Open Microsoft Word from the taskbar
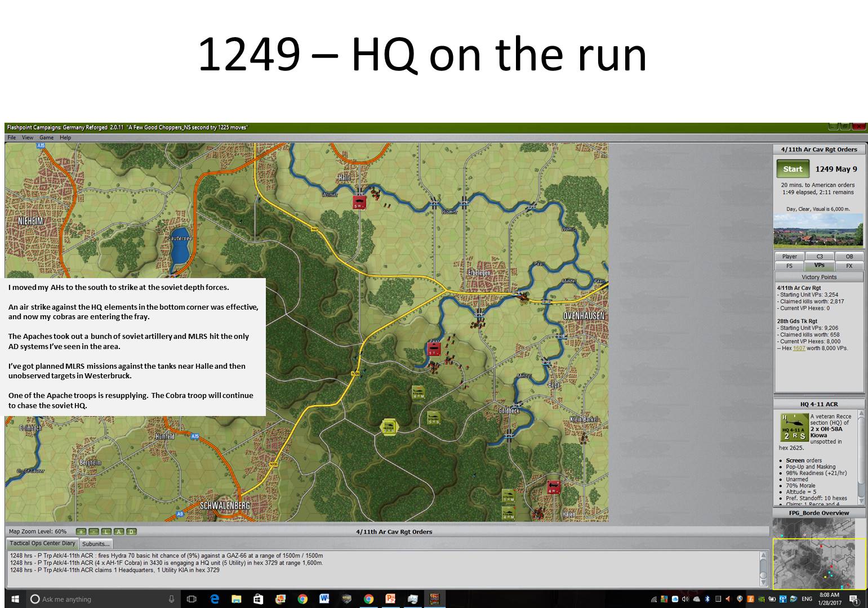Screen dimensions: 868x608 click(x=324, y=599)
